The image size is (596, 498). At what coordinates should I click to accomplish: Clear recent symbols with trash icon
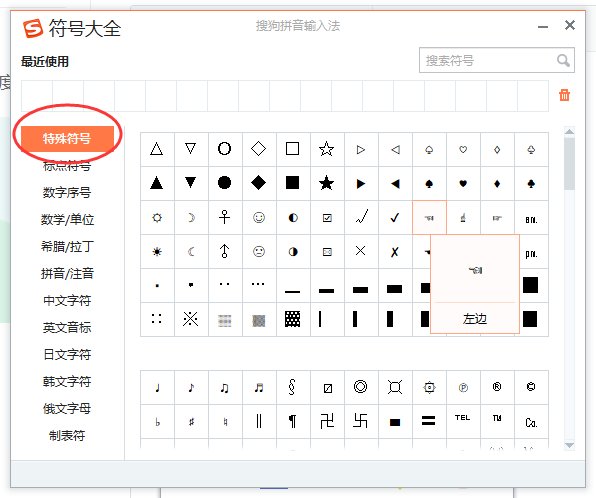564,95
